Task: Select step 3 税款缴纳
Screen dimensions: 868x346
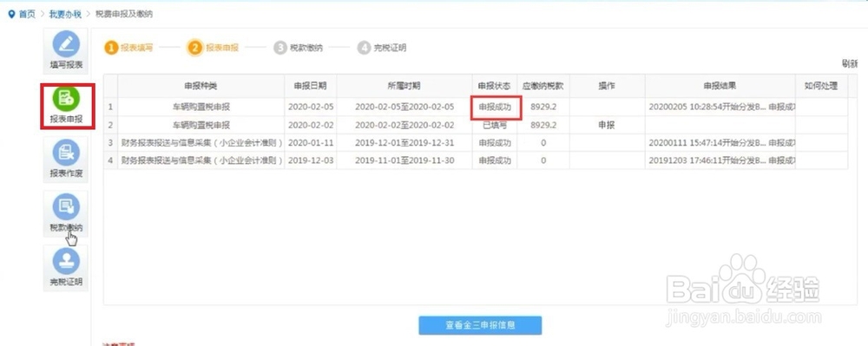Action: (x=299, y=48)
